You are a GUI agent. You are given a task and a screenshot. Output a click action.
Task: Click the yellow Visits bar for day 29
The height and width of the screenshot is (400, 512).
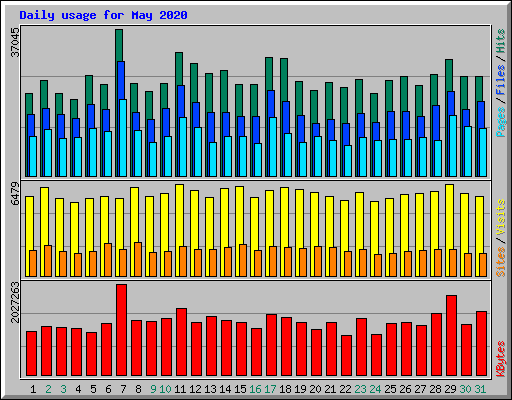click(449, 217)
